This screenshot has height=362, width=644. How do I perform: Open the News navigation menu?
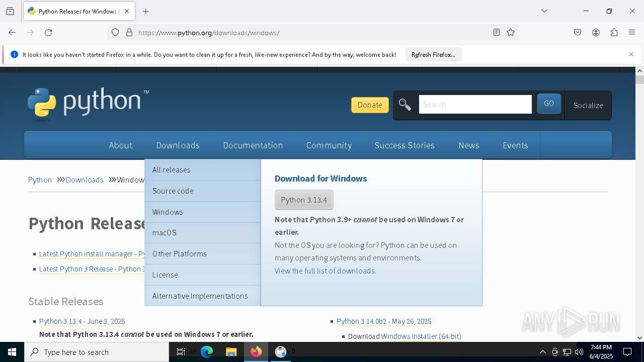click(469, 145)
